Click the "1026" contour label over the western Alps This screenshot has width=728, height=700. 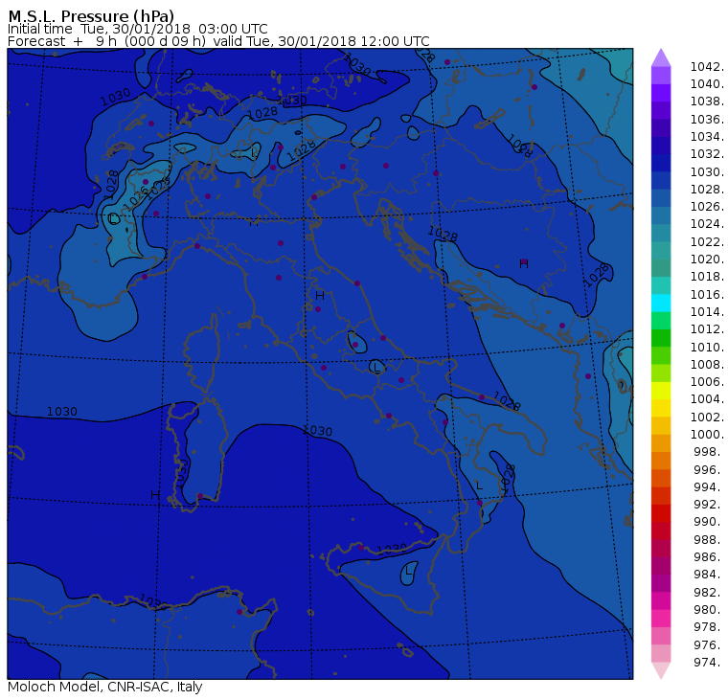[136, 199]
